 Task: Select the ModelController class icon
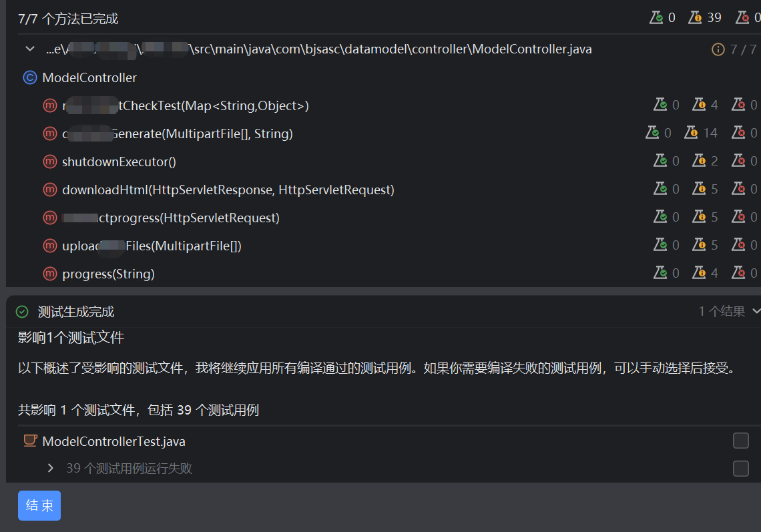(x=29, y=77)
